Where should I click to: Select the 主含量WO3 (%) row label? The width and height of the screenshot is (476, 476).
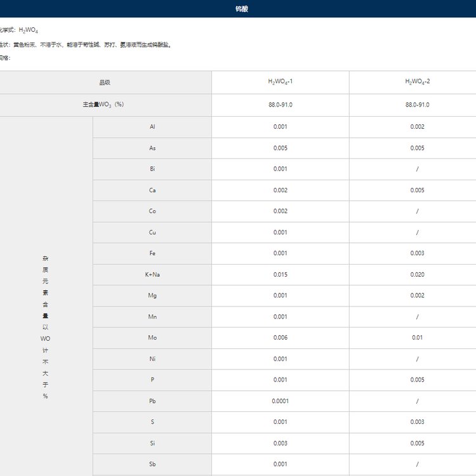[x=98, y=105]
